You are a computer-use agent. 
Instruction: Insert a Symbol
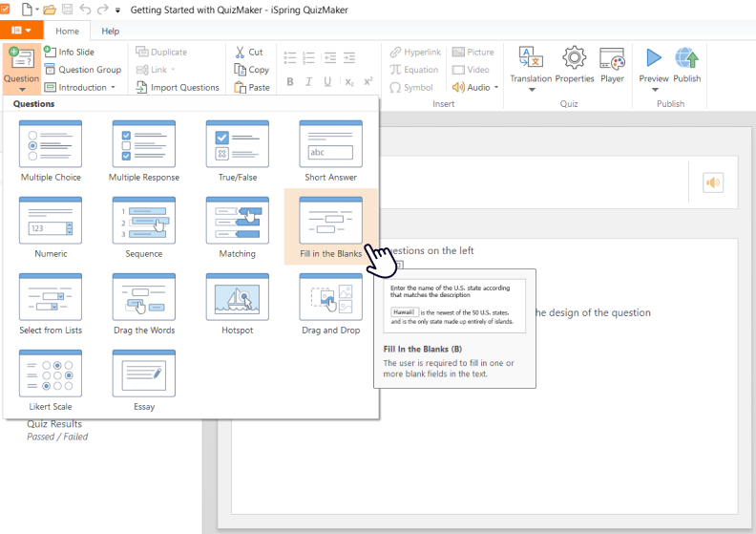(411, 87)
